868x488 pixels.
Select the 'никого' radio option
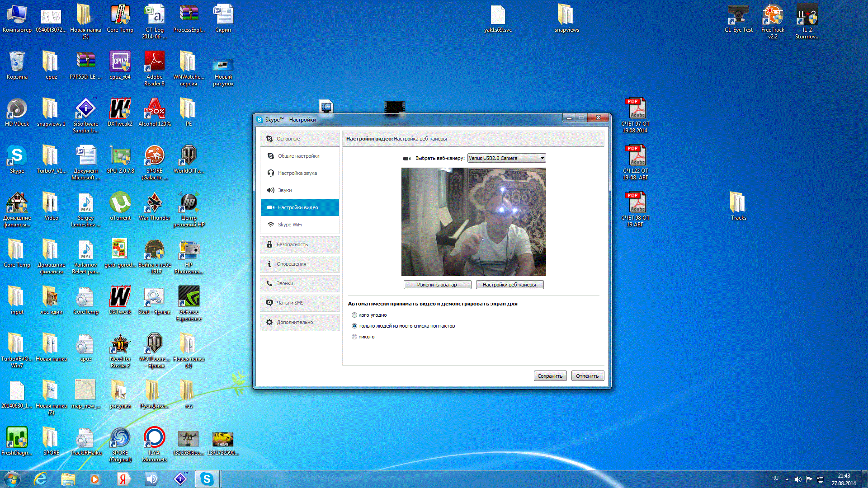pos(354,337)
